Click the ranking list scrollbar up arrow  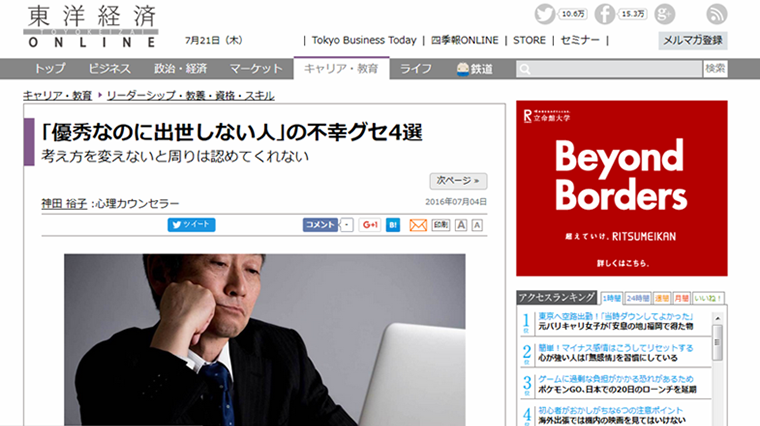(x=717, y=318)
